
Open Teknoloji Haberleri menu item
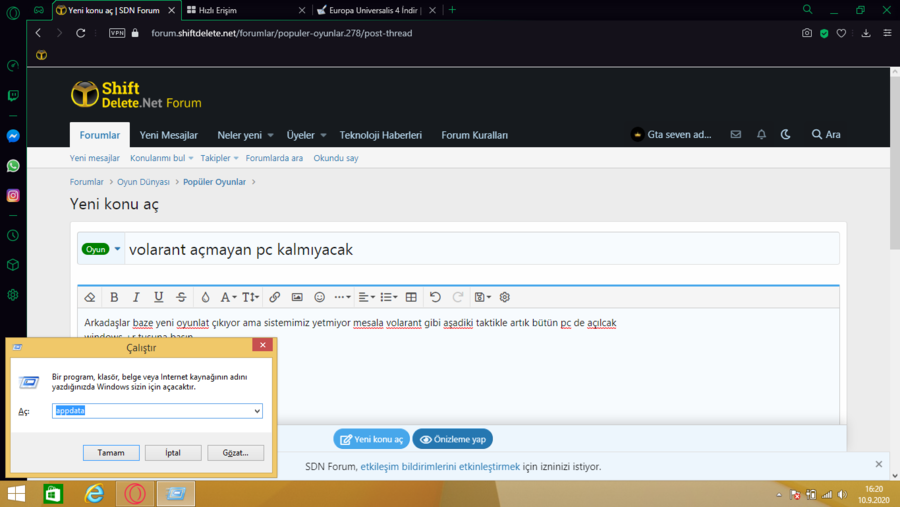[381, 135]
